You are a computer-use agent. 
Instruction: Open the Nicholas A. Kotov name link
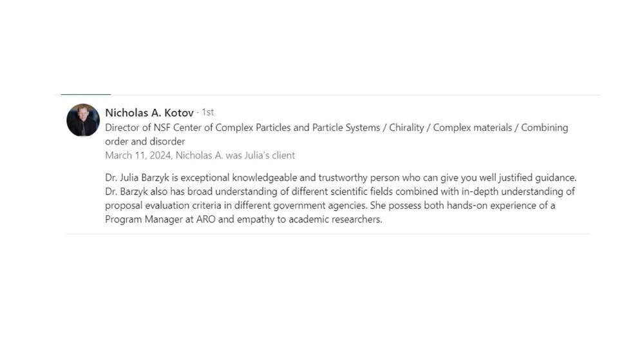(149, 113)
